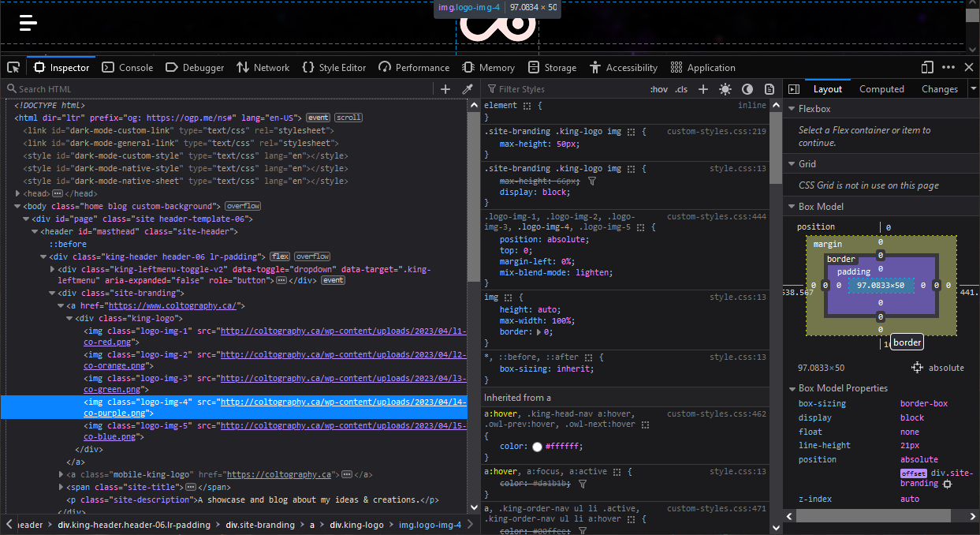
Task: Open the DevTools three-dot options menu
Action: tap(948, 68)
